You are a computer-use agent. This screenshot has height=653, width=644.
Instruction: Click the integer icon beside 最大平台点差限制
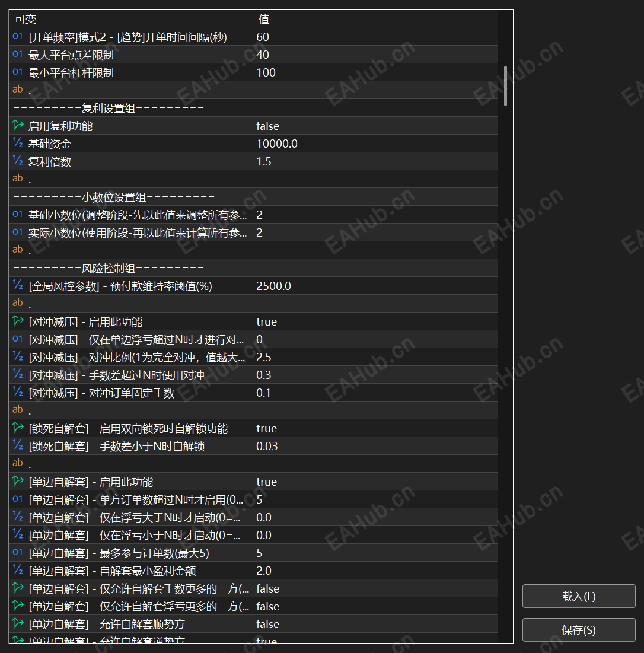(17, 54)
